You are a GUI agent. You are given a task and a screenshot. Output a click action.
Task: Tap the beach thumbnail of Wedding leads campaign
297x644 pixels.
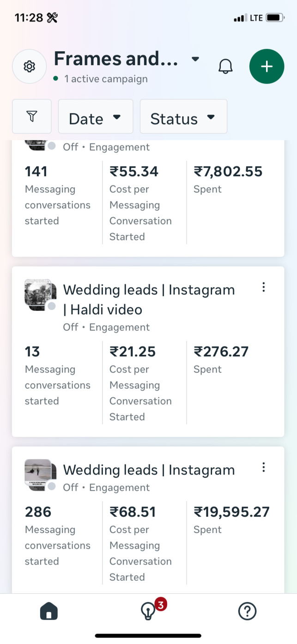[x=39, y=473]
